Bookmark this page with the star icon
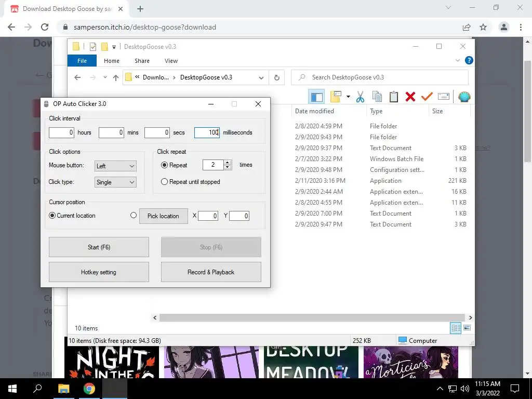532x399 pixels. (483, 27)
